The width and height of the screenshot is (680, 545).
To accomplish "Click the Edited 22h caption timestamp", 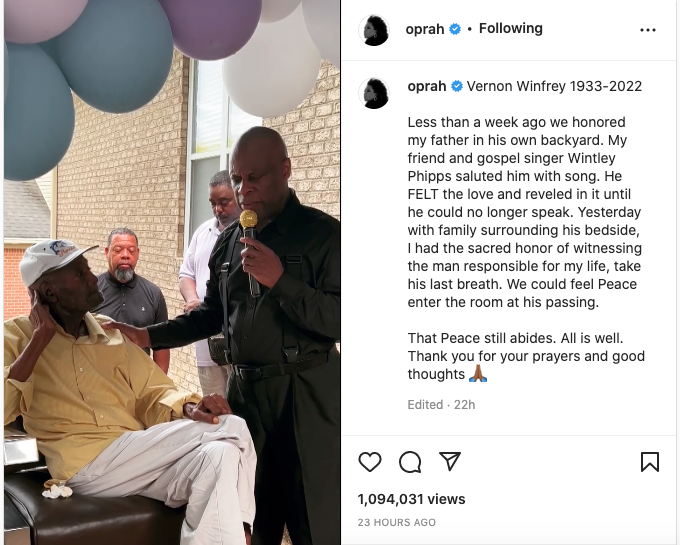I will (x=441, y=405).
